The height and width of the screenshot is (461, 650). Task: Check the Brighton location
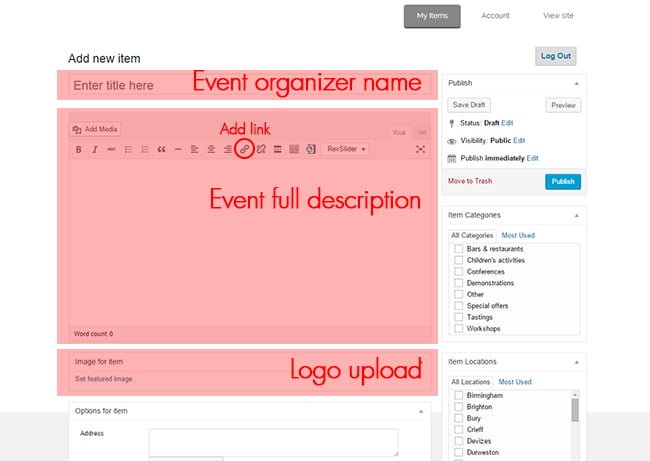pyautogui.click(x=458, y=407)
